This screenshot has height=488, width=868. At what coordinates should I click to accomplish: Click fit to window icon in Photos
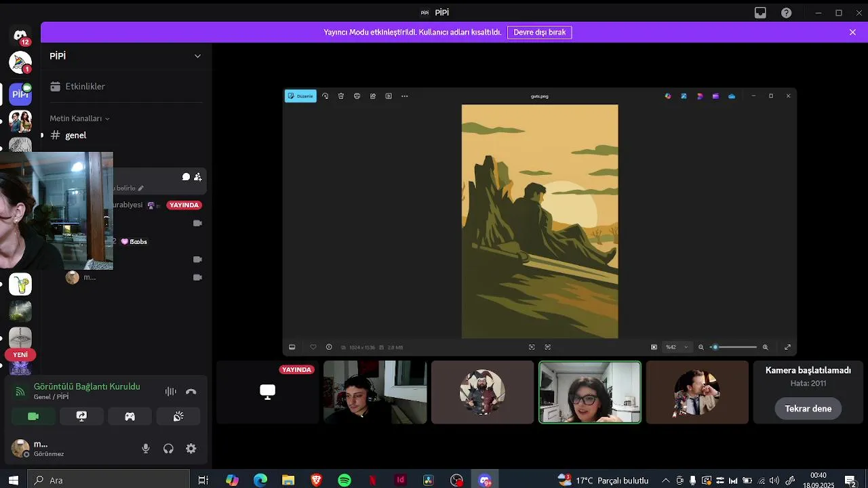[x=532, y=347]
